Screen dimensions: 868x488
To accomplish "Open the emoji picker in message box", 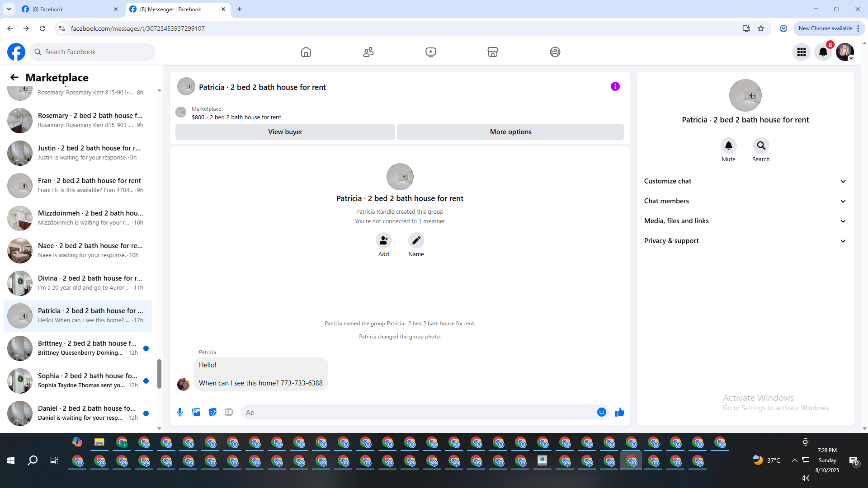I will click(601, 412).
